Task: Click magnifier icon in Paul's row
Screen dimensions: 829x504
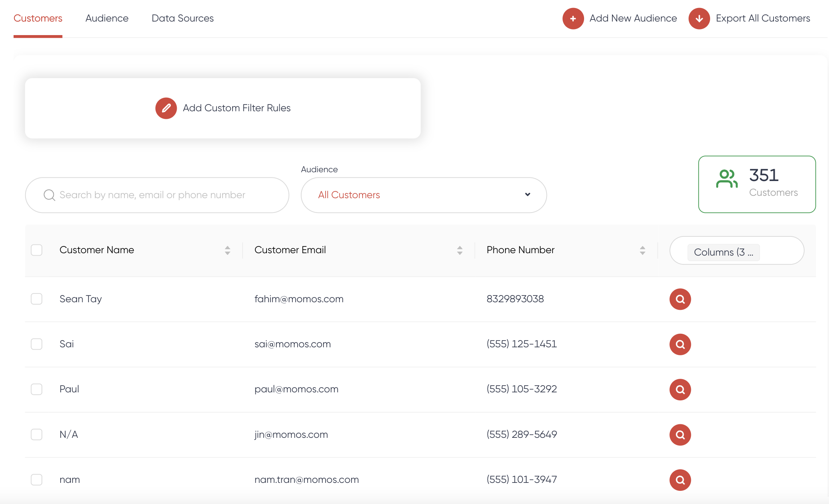Action: click(680, 389)
